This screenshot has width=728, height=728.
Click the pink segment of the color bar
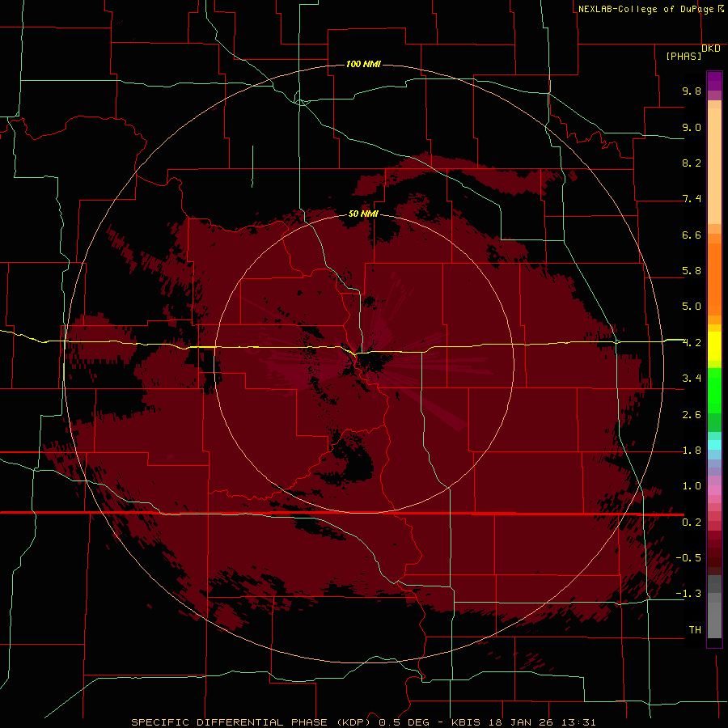714,490
